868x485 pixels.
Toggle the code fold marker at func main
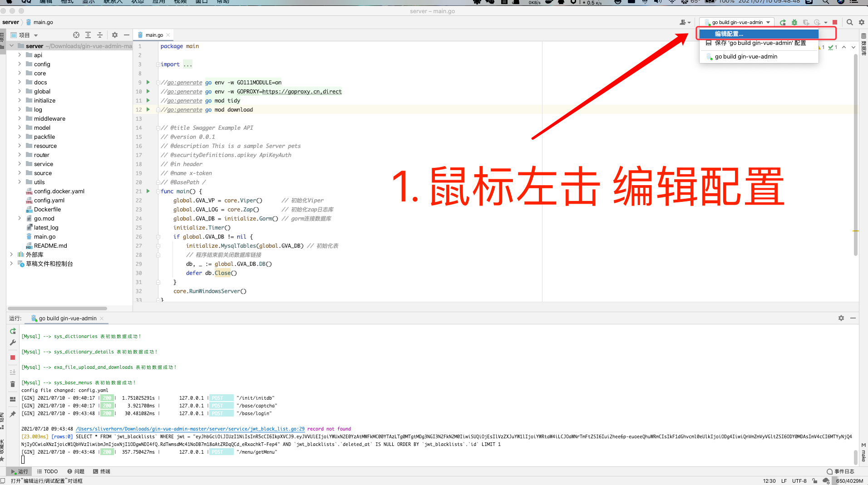(158, 191)
